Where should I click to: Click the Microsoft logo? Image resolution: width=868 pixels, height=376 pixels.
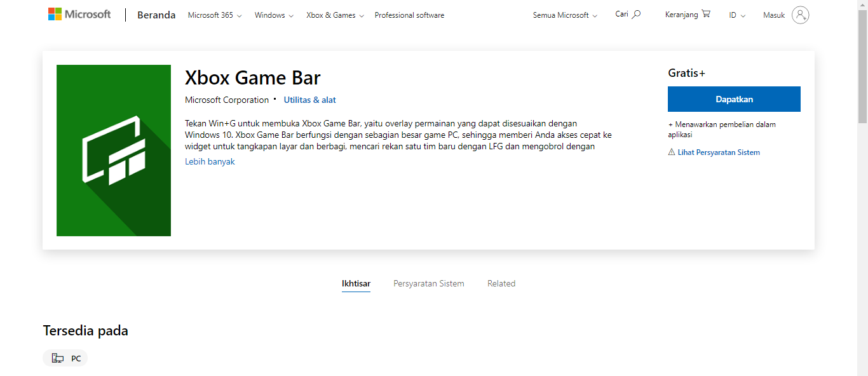point(79,14)
